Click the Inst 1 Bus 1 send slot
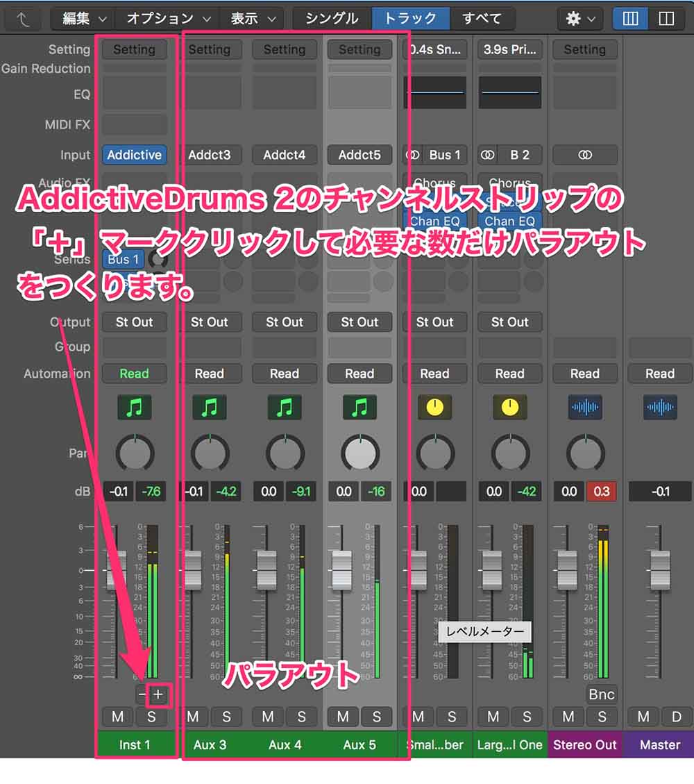This screenshot has height=784, width=694. (124, 260)
